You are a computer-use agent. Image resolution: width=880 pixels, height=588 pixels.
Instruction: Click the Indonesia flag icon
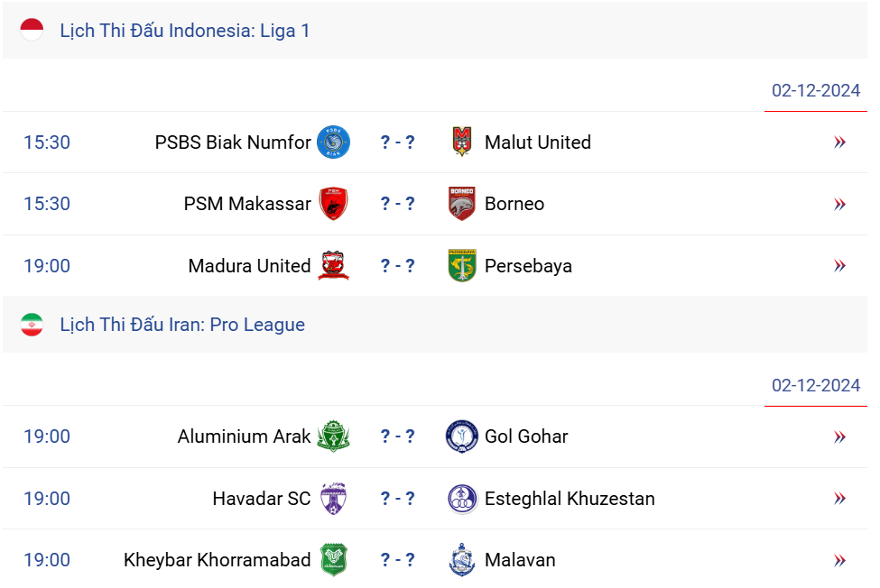tap(32, 31)
